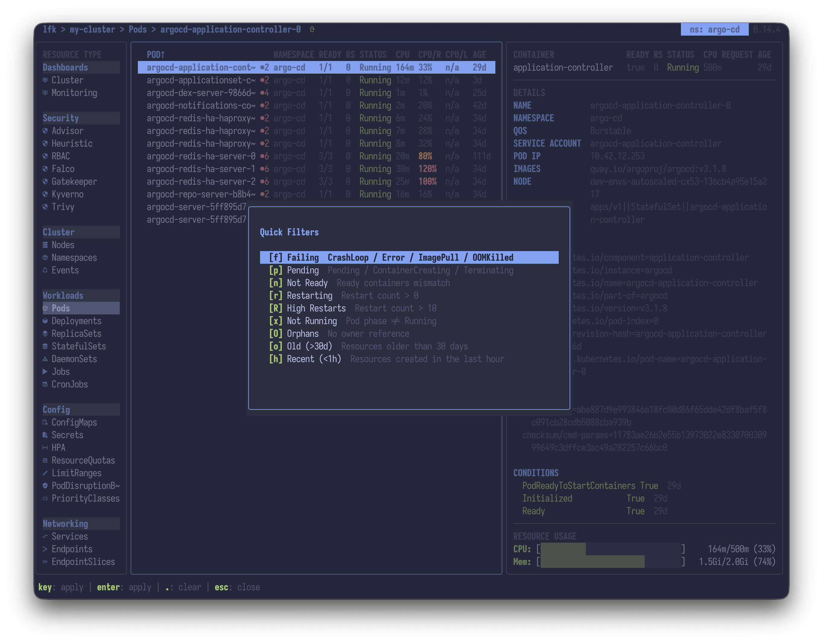Click the lfk breadcrumb root
The image size is (823, 644).
(x=49, y=29)
